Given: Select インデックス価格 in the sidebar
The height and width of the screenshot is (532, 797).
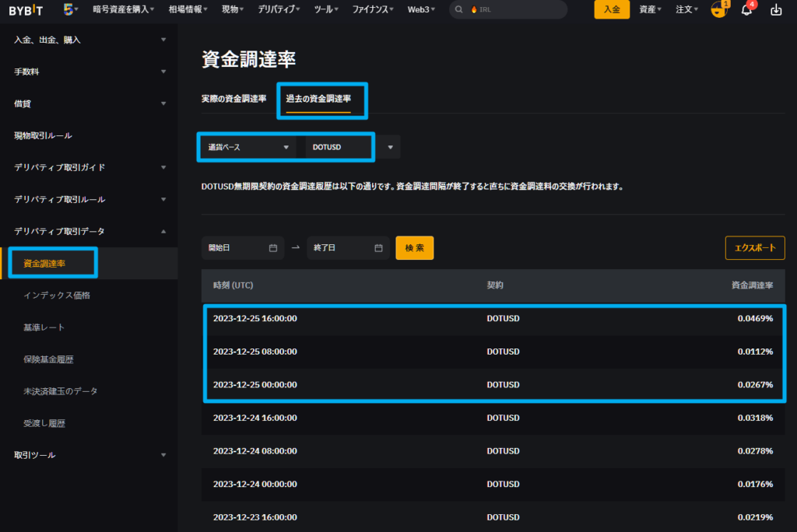Looking at the screenshot, I should [62, 296].
